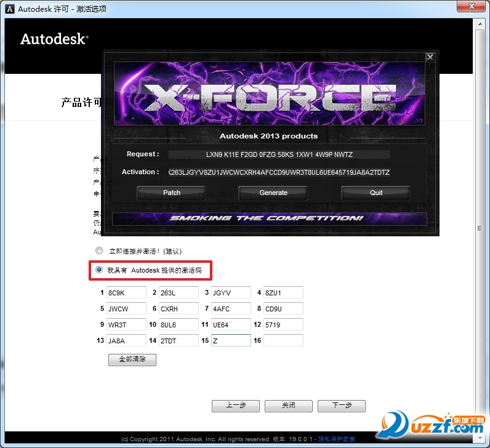Click the vertical scrollbar thumb

click(480, 228)
